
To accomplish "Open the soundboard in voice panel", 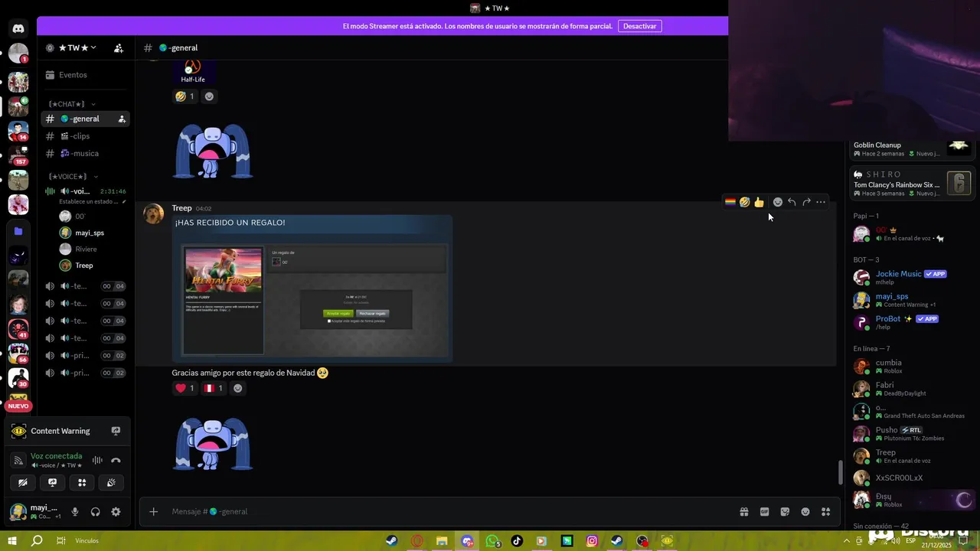I will [x=111, y=482].
